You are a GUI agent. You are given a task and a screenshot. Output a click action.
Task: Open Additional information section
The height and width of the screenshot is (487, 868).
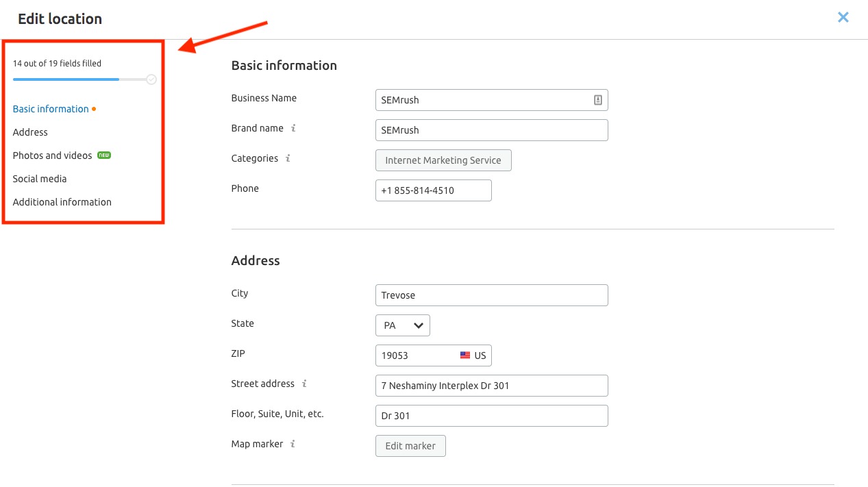point(62,202)
